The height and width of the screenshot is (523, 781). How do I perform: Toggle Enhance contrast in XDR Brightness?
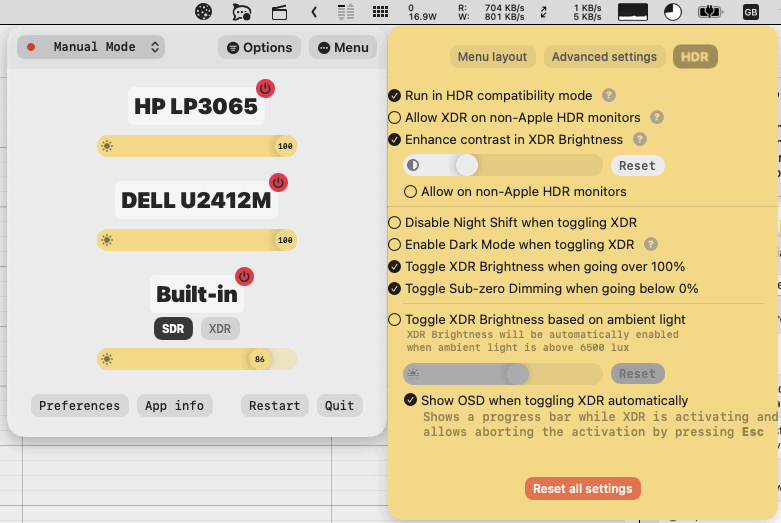[x=394, y=139]
